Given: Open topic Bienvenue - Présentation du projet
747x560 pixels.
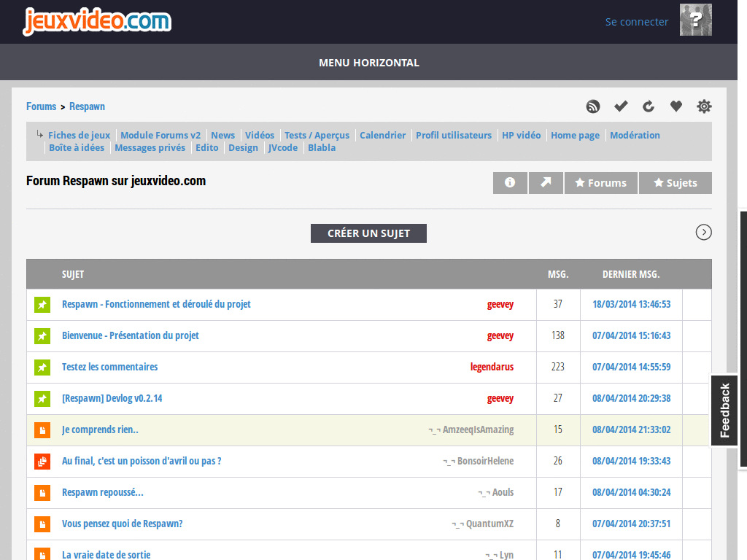Looking at the screenshot, I should 131,335.
